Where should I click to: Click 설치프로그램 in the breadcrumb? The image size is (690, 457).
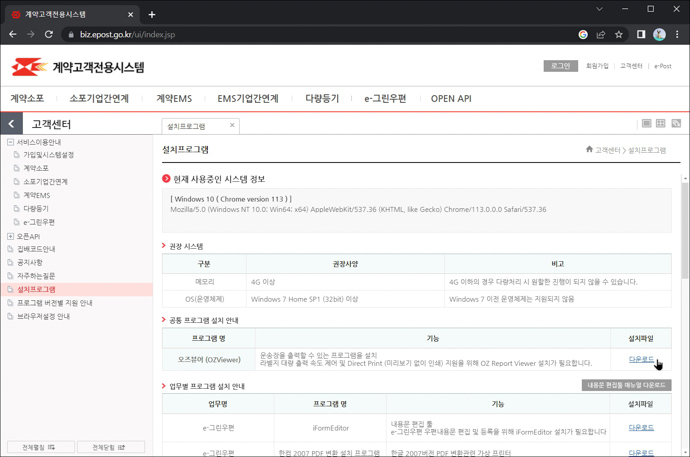(647, 150)
